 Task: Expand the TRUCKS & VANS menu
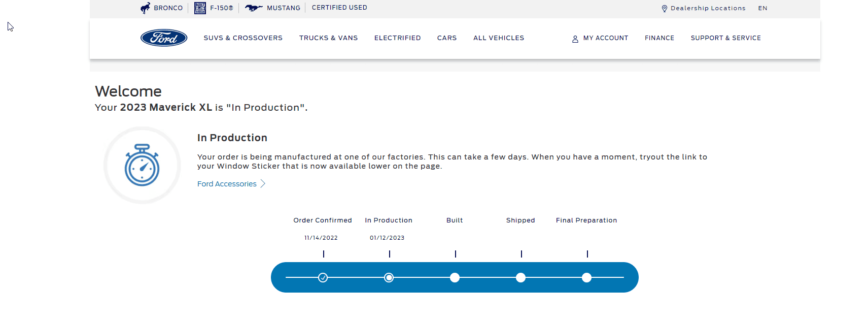tap(328, 38)
